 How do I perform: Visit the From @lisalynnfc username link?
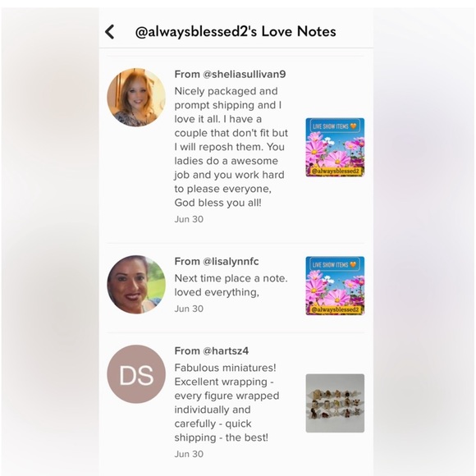click(x=217, y=261)
